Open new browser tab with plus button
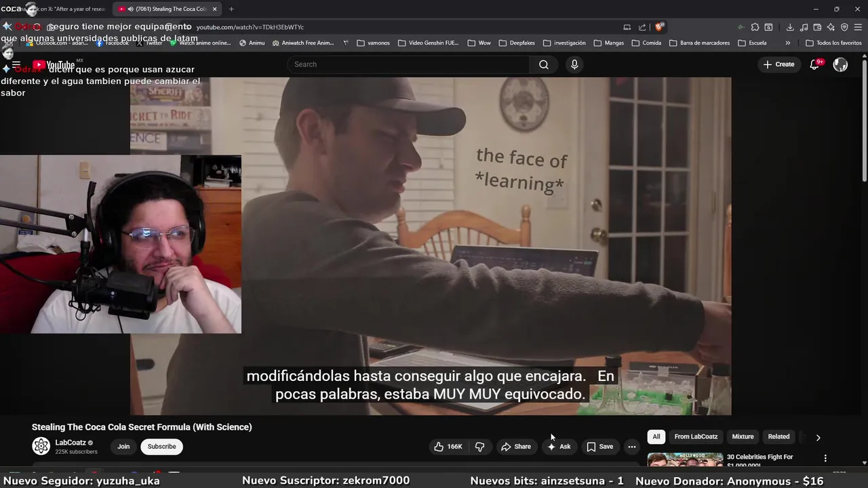The width and height of the screenshot is (868, 488). [231, 9]
